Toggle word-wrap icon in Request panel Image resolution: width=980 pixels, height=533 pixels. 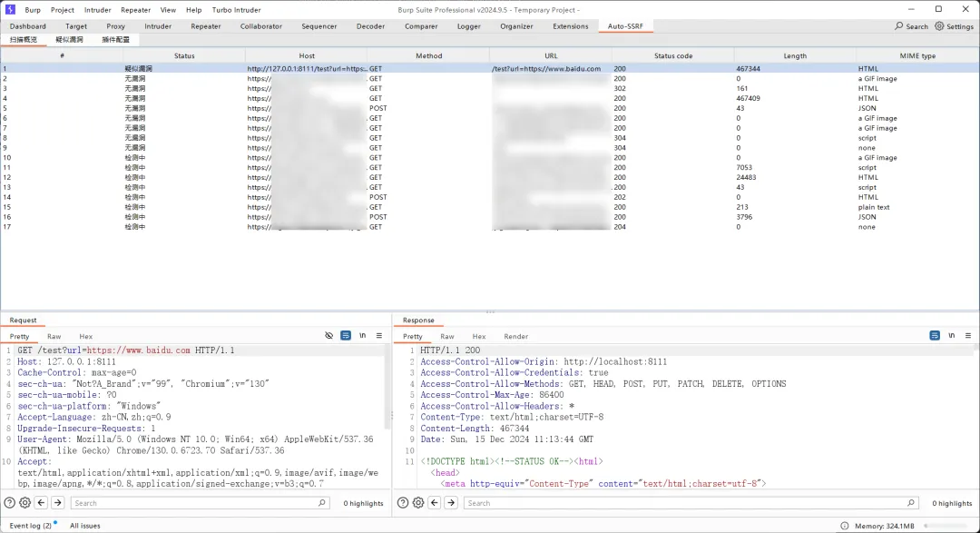tap(346, 336)
